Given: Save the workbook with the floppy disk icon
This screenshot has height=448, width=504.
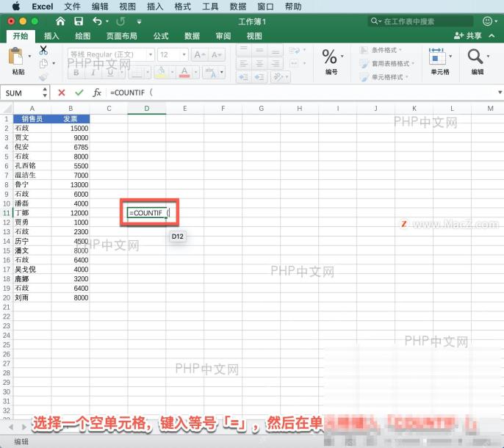Looking at the screenshot, I should [x=79, y=21].
